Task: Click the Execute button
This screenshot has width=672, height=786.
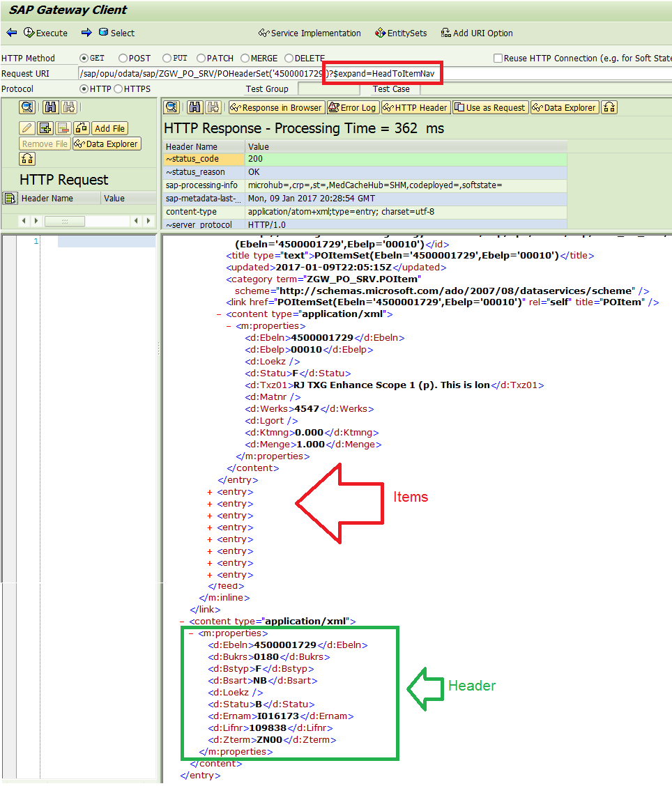Action: tap(45, 33)
